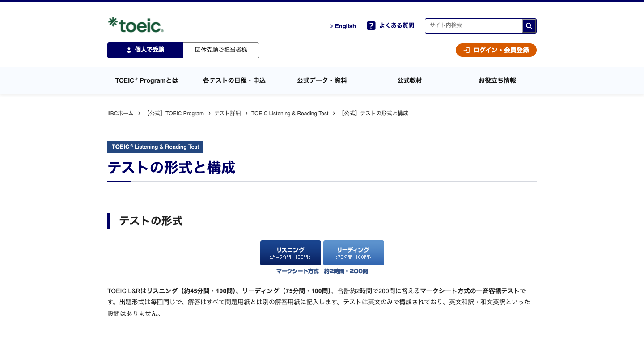
Task: Click the TOEIC logo
Action: pyautogui.click(x=136, y=25)
